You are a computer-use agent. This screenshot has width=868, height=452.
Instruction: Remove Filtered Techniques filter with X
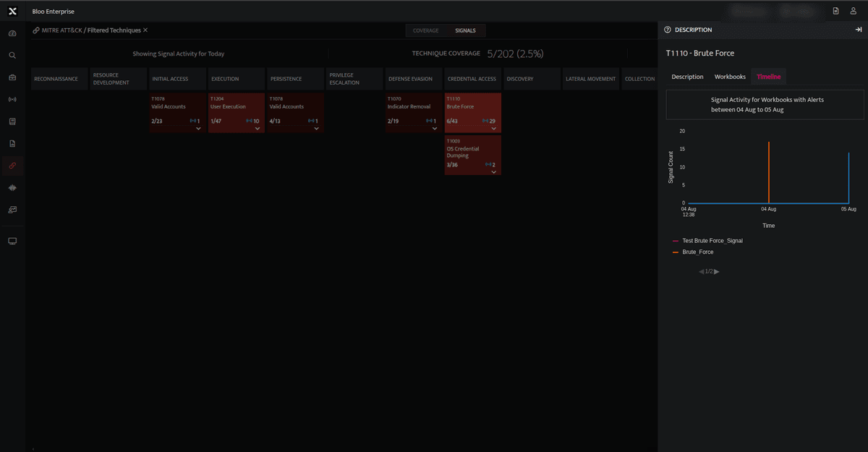(145, 30)
